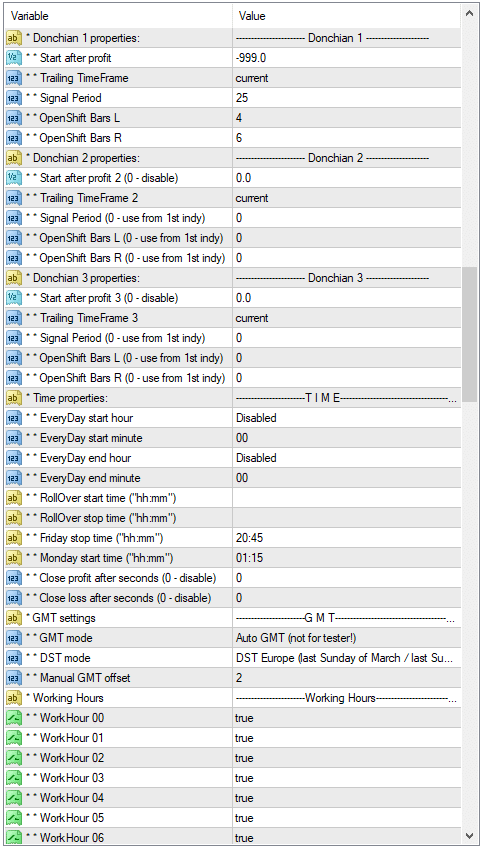Viewport: 483px width, 852px height.
Task: Click the icon beside EveryDay start hour
Action: 14,418
